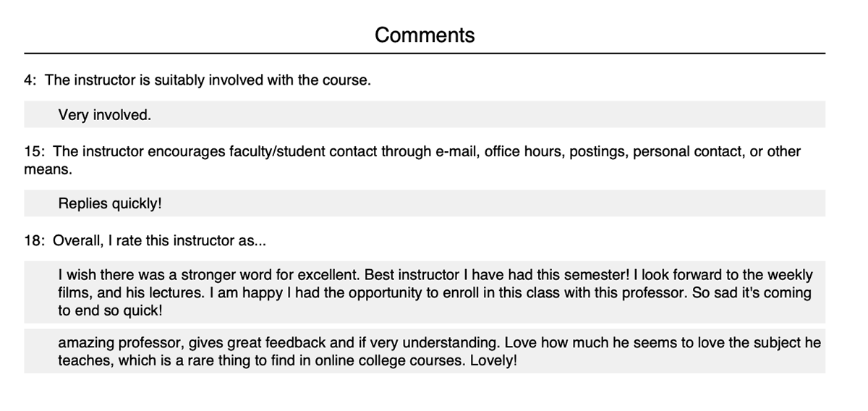Click 'personal contact' in question 15

coord(687,152)
